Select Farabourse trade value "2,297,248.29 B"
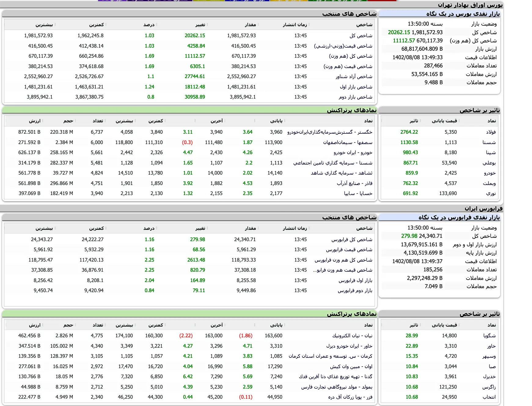This screenshot has width=532, height=406. [x=425, y=278]
